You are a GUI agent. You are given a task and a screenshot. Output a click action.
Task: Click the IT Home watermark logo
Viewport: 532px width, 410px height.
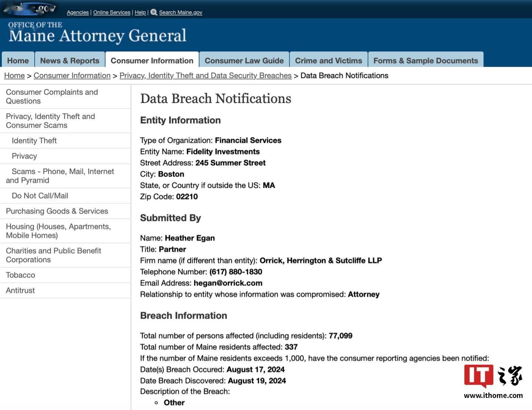[x=493, y=381]
